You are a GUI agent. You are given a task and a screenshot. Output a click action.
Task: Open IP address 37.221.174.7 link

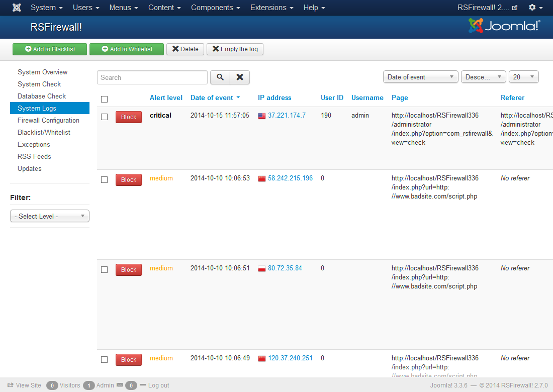point(287,115)
